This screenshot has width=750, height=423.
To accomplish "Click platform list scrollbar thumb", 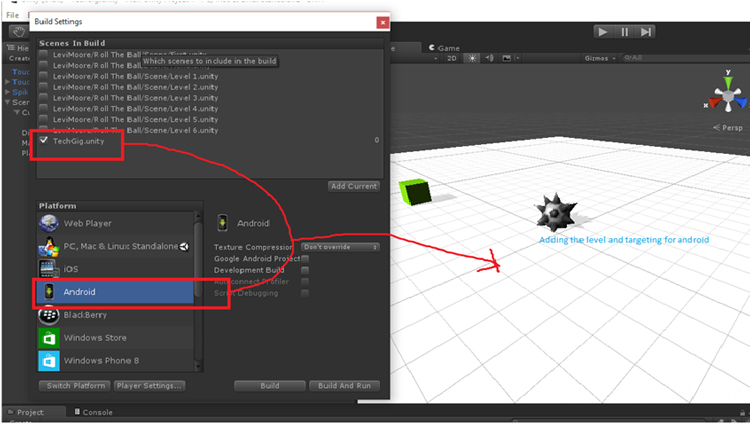I will coord(198,258).
